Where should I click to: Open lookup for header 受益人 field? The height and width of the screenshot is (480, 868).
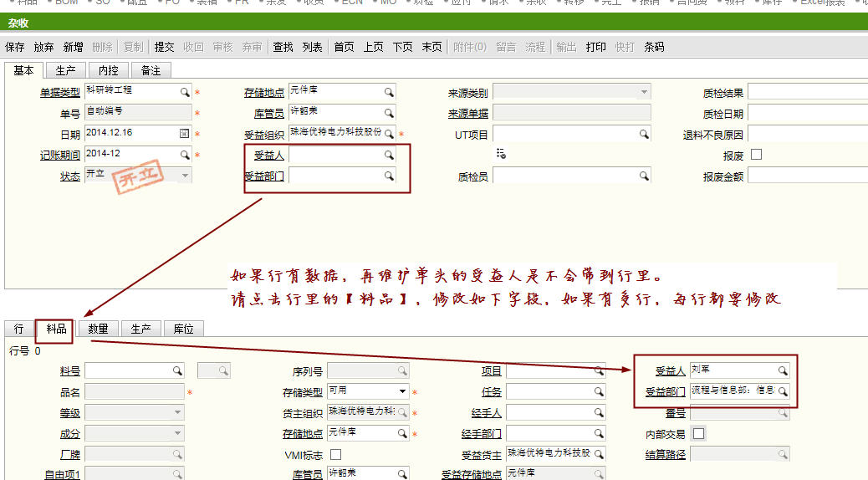click(389, 155)
